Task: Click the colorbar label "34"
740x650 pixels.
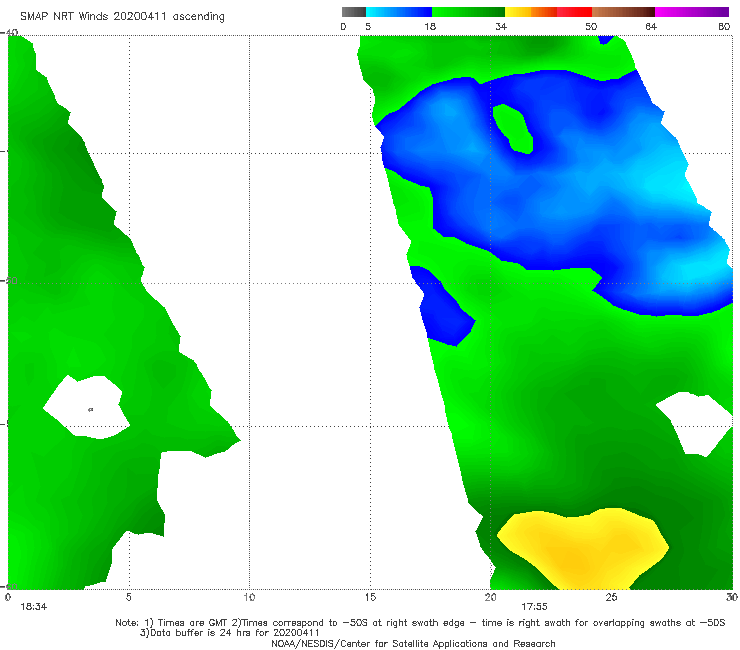Action: click(x=501, y=27)
